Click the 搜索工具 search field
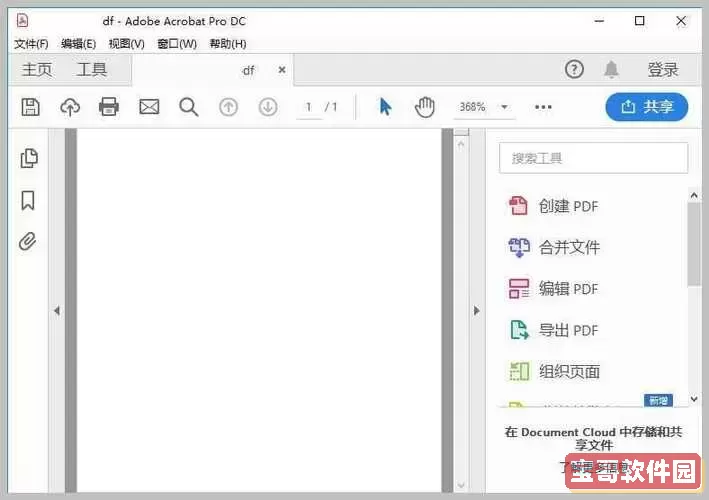Viewport: 709px width, 500px height. pyautogui.click(x=594, y=158)
